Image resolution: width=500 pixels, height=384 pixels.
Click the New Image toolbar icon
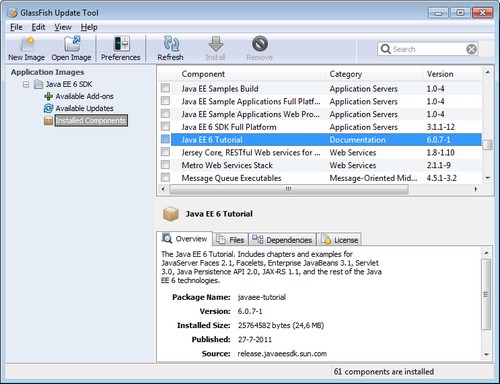click(27, 44)
